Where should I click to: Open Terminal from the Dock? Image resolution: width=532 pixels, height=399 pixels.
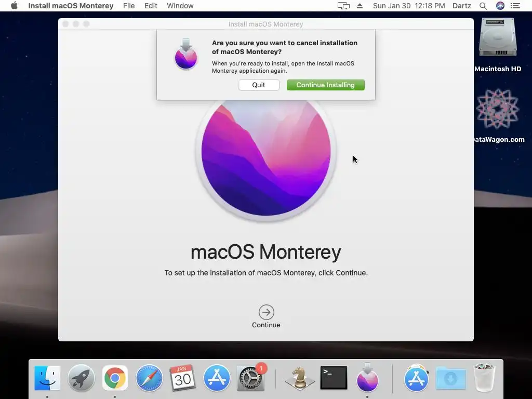pos(334,378)
